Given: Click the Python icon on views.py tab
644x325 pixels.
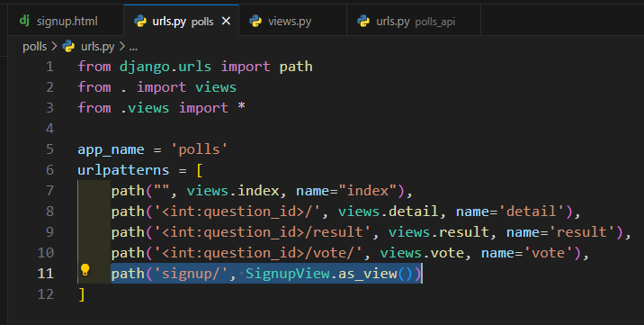Looking at the screenshot, I should coord(255,21).
